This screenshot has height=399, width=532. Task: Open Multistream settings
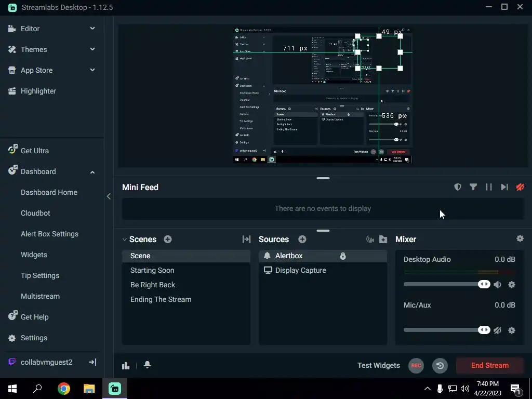coord(40,296)
